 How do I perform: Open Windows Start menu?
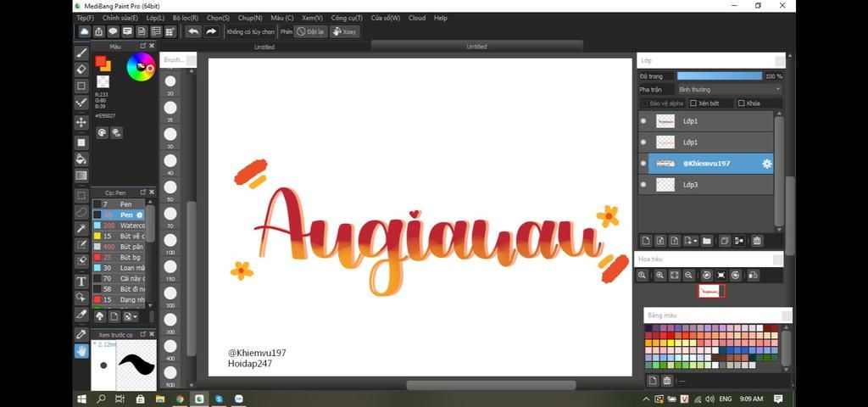click(x=82, y=399)
